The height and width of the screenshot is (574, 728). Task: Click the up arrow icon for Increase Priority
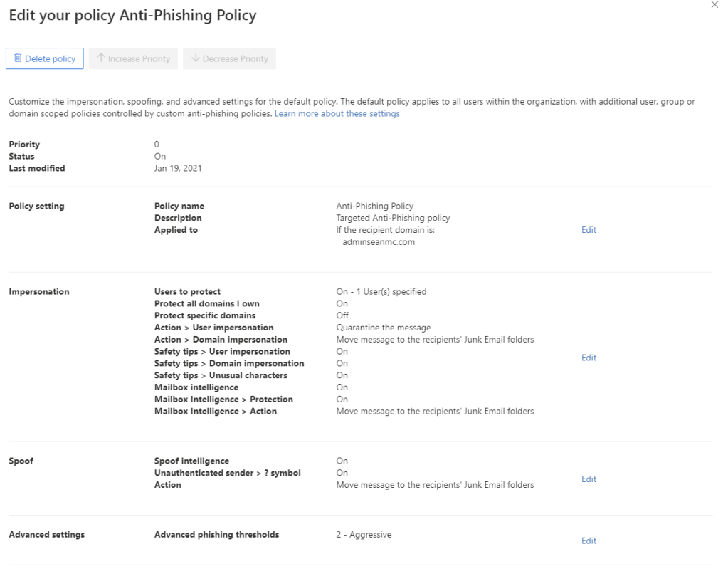[101, 58]
